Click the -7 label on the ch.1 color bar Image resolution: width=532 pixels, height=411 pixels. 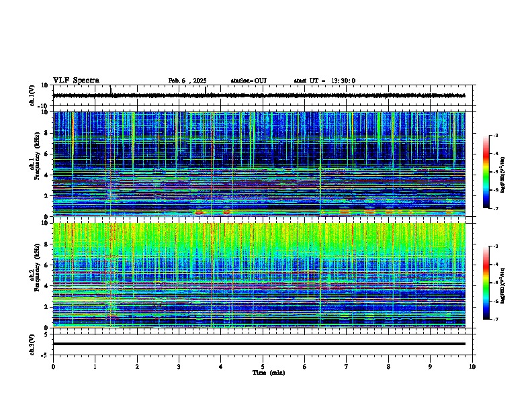pos(495,208)
